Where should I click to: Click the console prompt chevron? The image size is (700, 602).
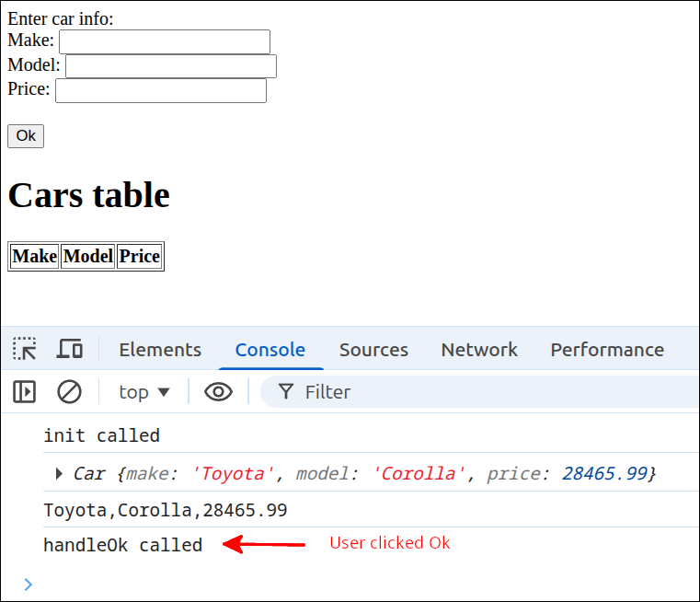pyautogui.click(x=29, y=584)
